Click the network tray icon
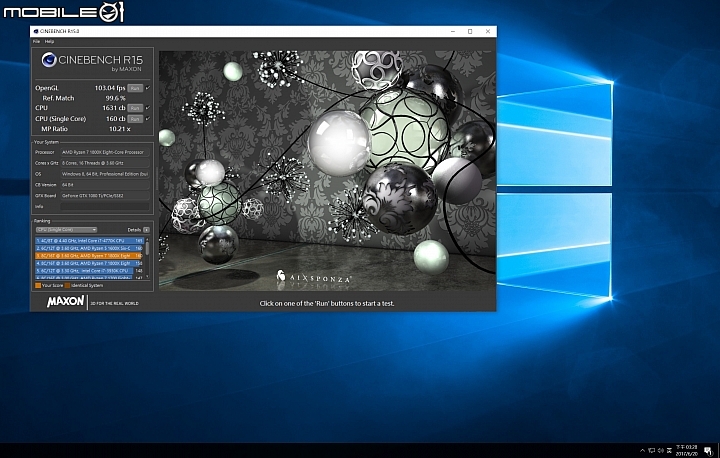The image size is (720, 458). (652, 451)
